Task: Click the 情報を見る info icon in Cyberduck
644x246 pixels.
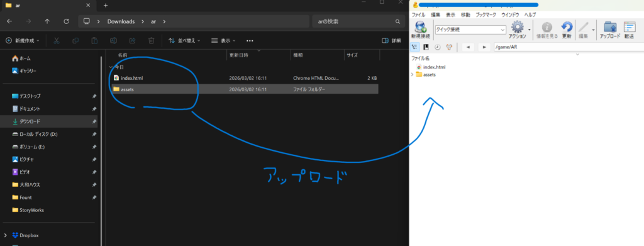Action: tap(547, 28)
